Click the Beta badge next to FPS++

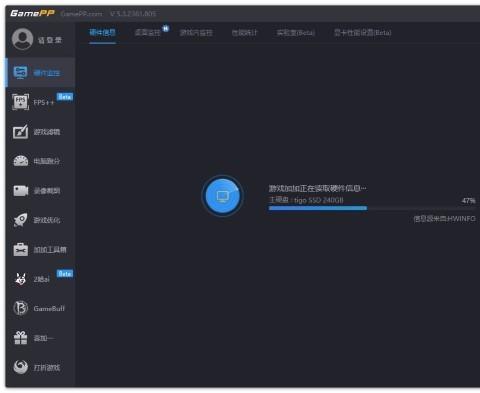(x=65, y=97)
